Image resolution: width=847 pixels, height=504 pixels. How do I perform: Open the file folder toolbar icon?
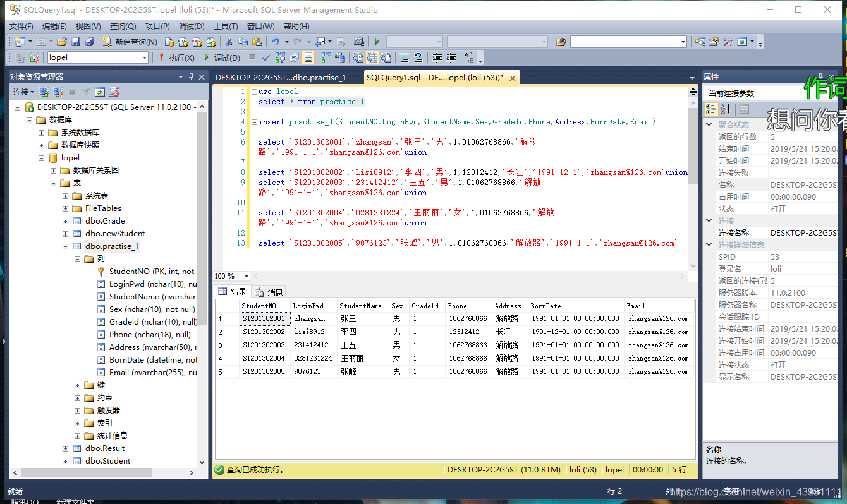(x=62, y=42)
